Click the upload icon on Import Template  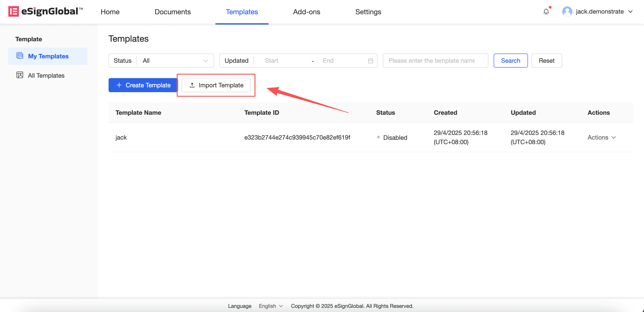tap(192, 85)
